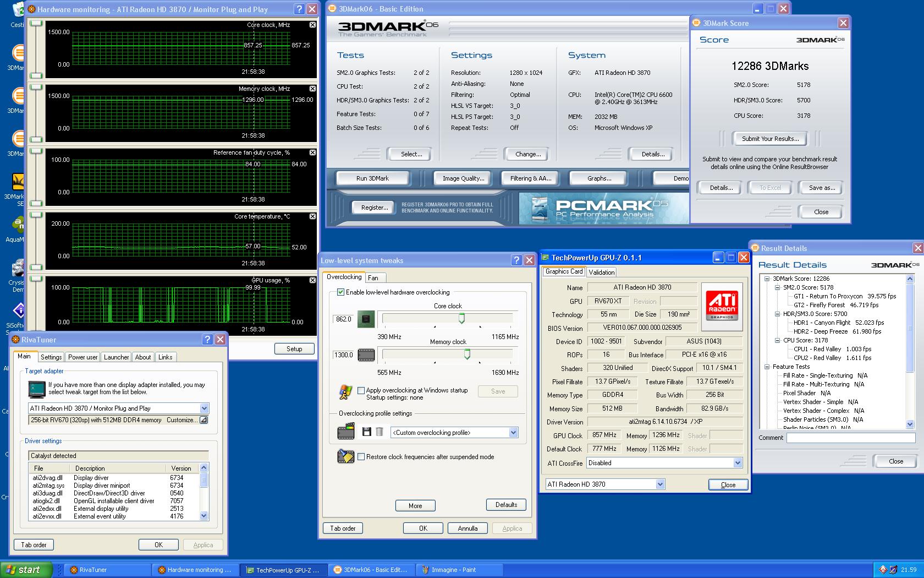Click the monitor icon in Target adapter

point(37,389)
